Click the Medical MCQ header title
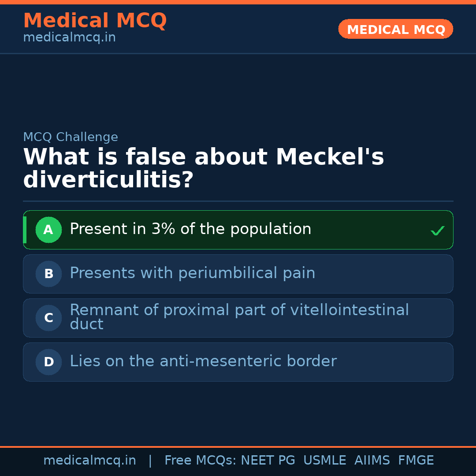476x476 pixels. (95, 21)
